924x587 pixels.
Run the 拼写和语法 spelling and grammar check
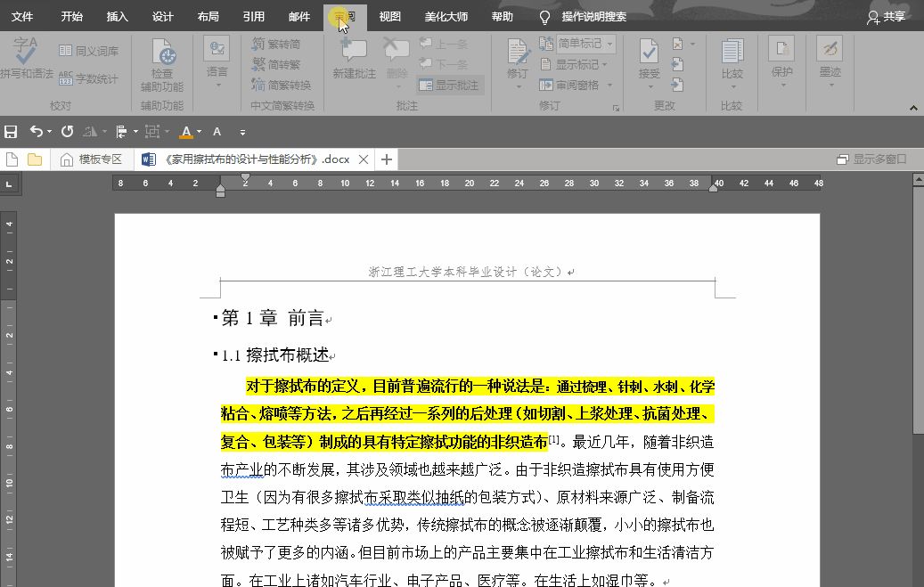tap(26, 59)
